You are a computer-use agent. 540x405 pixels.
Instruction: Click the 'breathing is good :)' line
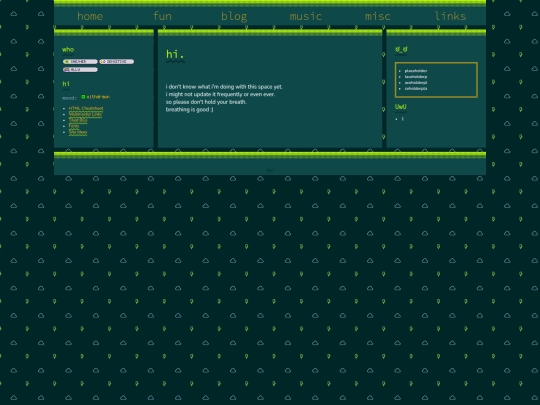pyautogui.click(x=189, y=110)
